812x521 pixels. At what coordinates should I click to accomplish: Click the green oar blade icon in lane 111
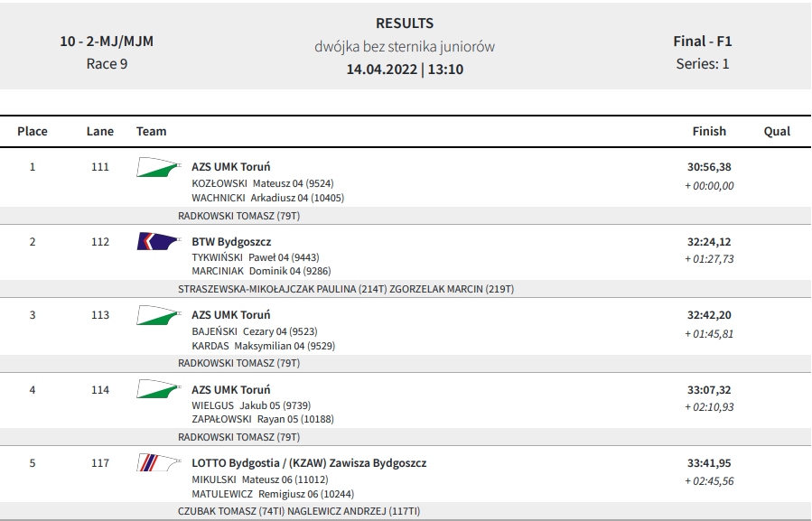coord(159,167)
